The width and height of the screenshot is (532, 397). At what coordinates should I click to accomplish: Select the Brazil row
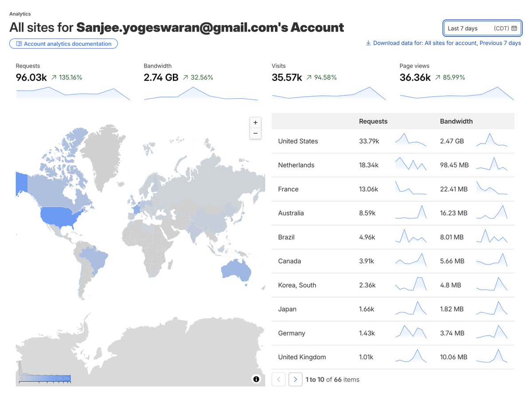[393, 237]
